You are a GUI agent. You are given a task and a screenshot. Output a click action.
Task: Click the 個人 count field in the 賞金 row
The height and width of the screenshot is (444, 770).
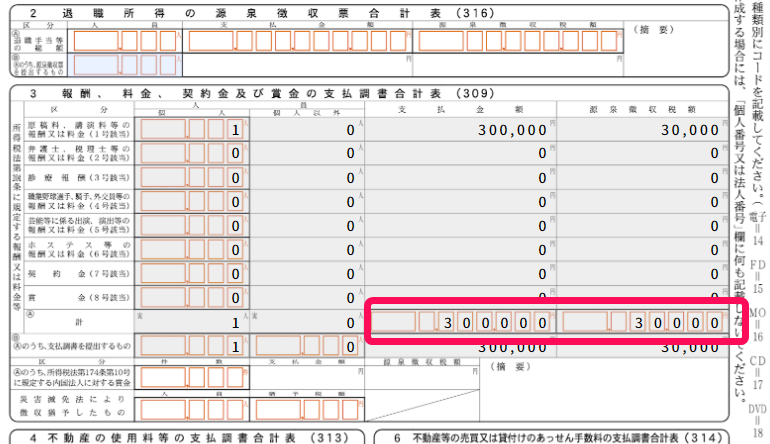click(x=192, y=298)
